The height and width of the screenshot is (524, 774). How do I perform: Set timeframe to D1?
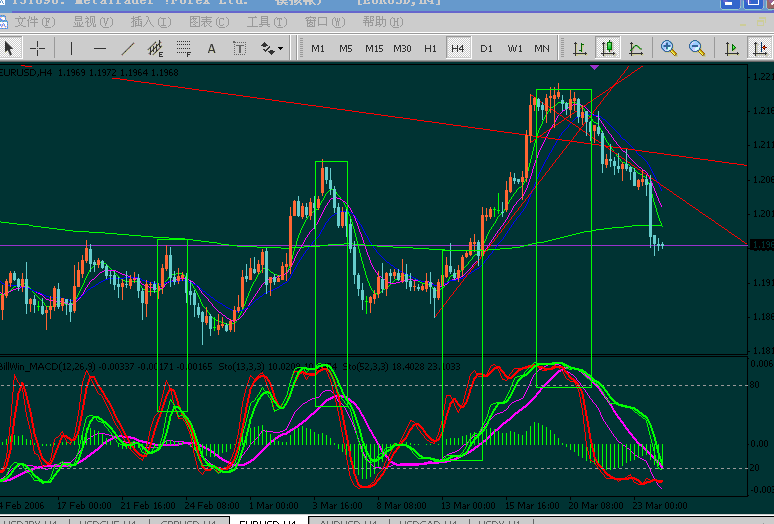click(x=486, y=48)
